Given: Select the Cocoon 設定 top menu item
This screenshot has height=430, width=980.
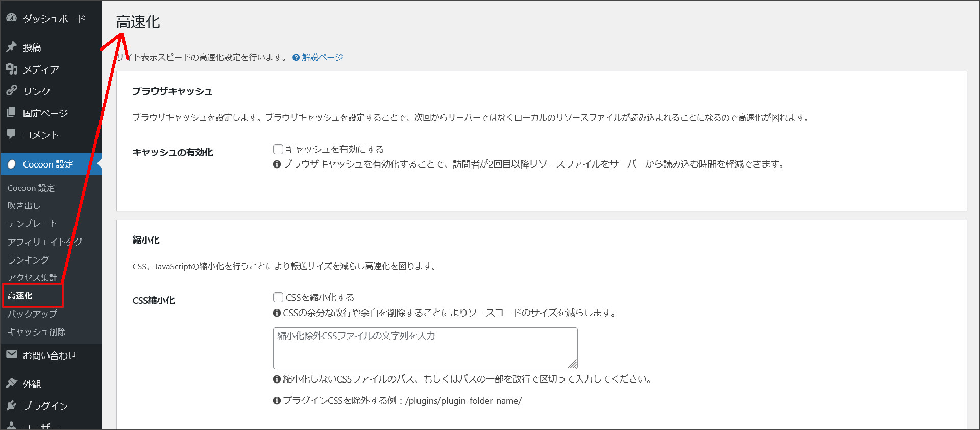Looking at the screenshot, I should pos(51,164).
